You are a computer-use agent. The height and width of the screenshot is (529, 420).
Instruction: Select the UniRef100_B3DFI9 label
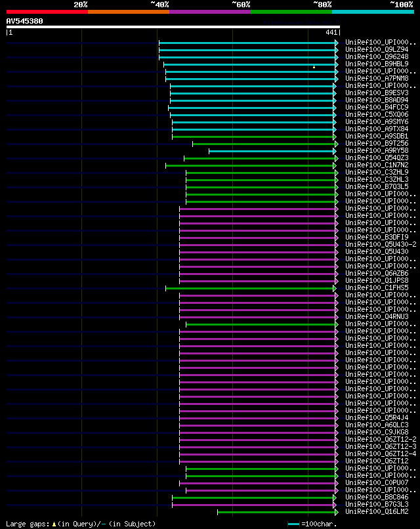pyautogui.click(x=377, y=237)
